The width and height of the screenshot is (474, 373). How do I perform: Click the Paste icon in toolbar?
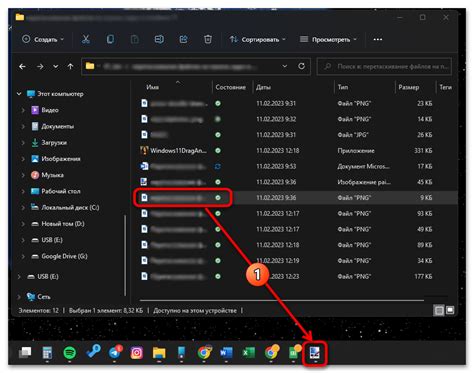click(x=135, y=39)
